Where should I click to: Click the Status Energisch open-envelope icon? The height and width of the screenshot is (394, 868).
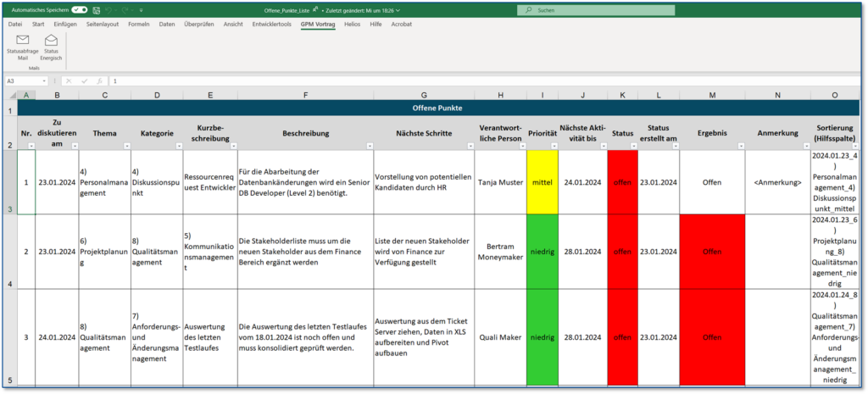[x=51, y=40]
